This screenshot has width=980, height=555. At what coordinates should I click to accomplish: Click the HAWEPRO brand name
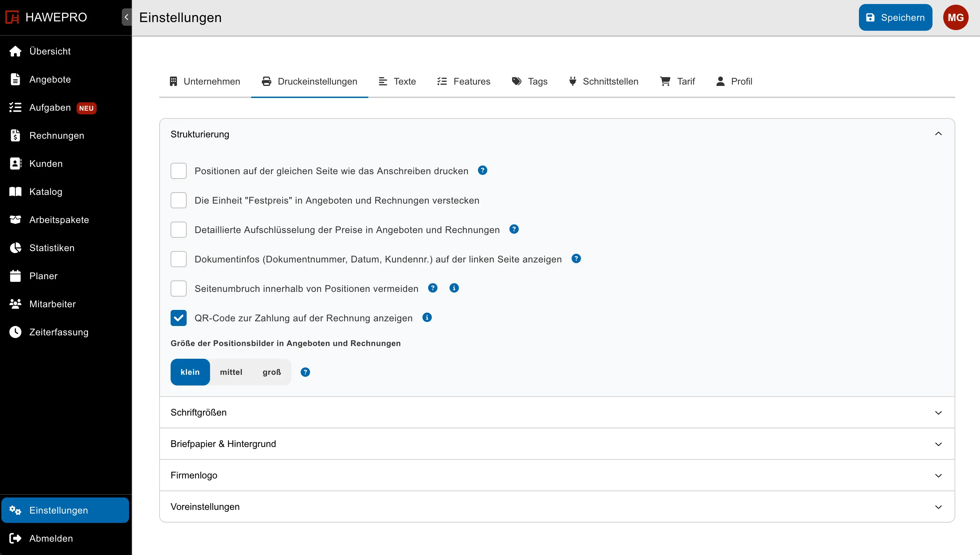(x=56, y=17)
